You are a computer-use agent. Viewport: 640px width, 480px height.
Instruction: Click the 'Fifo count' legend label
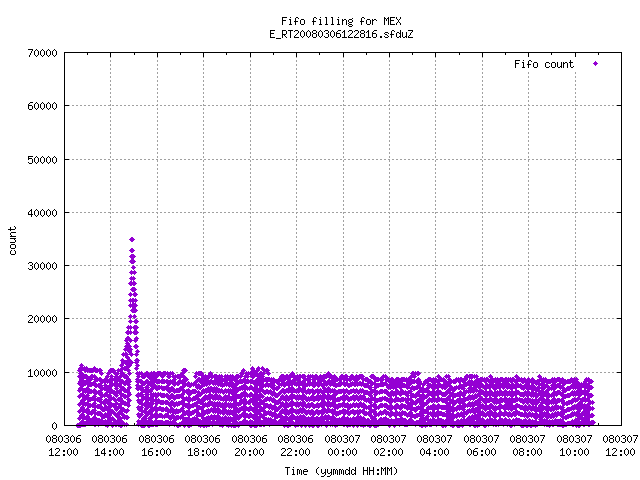tap(544, 64)
